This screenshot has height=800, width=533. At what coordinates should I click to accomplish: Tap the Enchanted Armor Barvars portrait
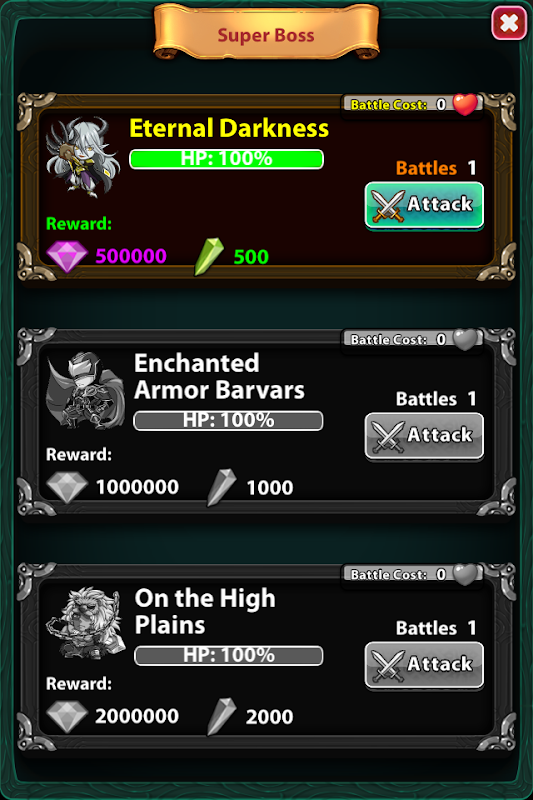pyautogui.click(x=85, y=390)
